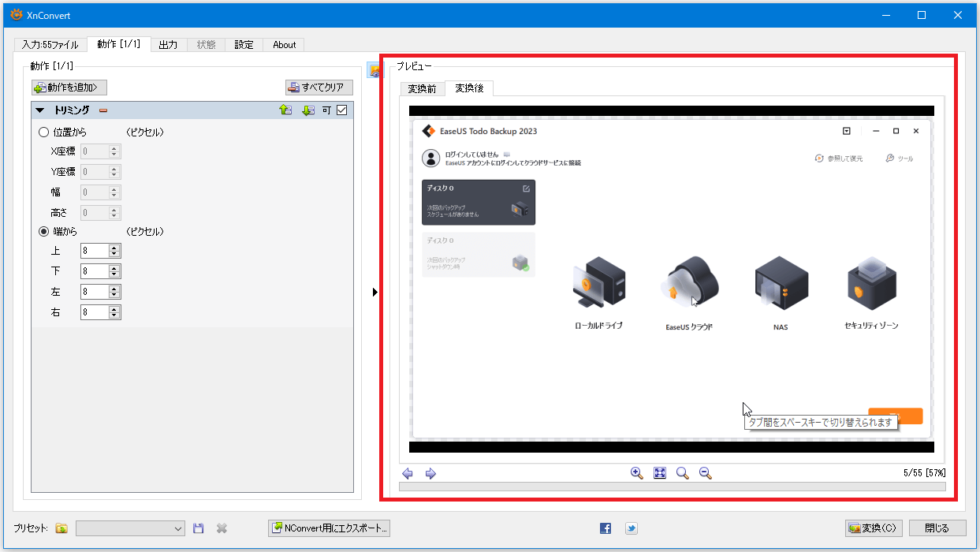Screen dimensions: 980x552
Task: Switch to the 変換前 preview tab
Action: [422, 89]
